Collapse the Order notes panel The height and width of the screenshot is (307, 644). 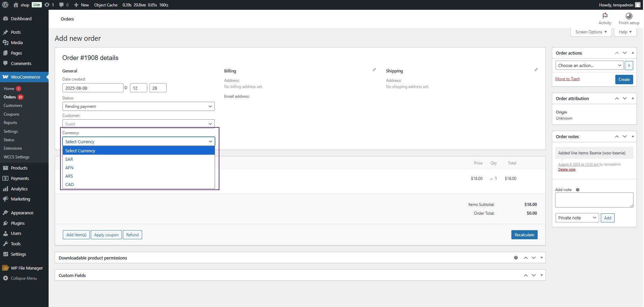click(632, 136)
